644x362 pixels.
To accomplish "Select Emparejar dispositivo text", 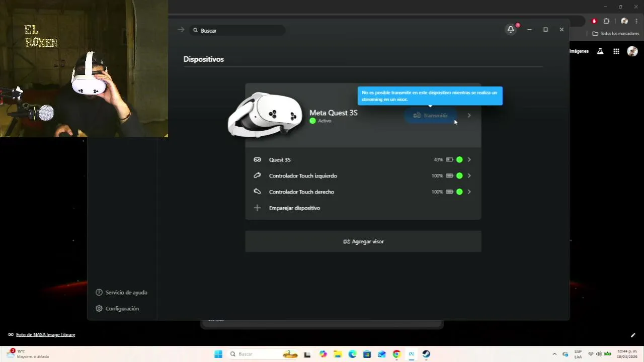I will click(294, 208).
